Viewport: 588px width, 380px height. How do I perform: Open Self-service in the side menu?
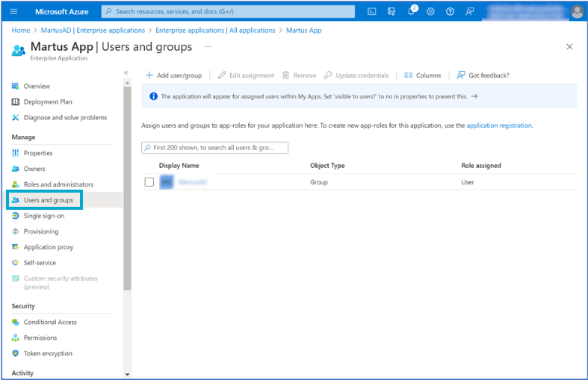tap(40, 263)
